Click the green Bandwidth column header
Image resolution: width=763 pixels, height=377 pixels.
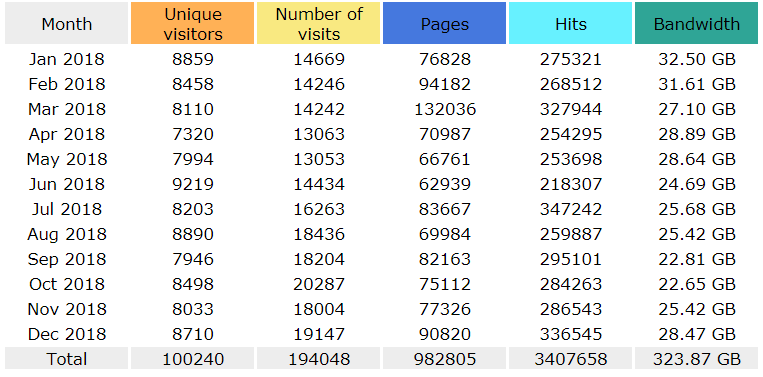(x=696, y=23)
